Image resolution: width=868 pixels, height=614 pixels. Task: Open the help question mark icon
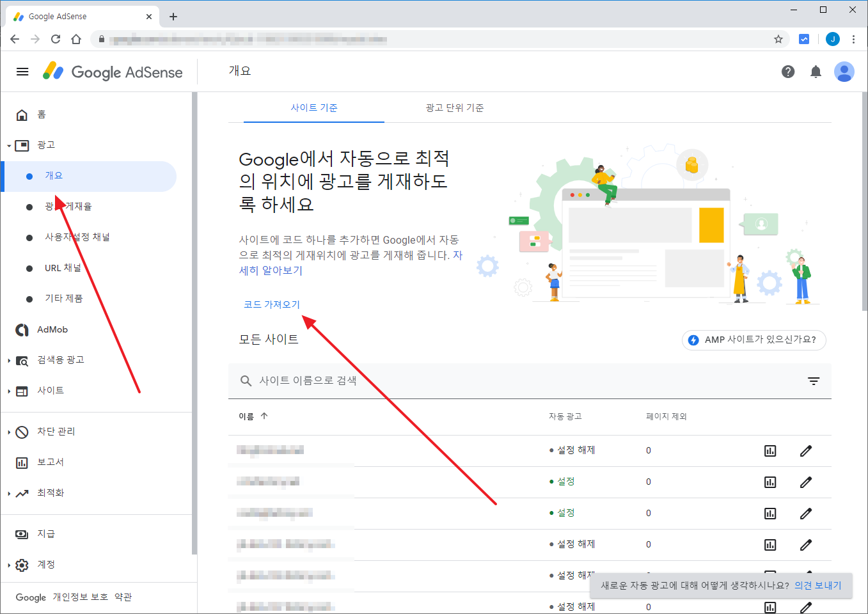tap(788, 72)
